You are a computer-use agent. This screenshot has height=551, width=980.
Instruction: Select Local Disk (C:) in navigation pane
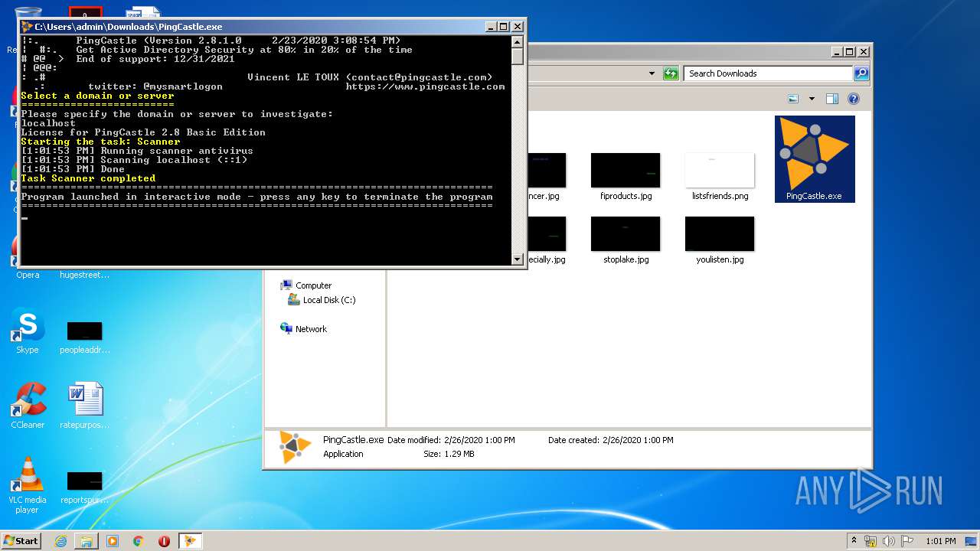[x=322, y=300]
